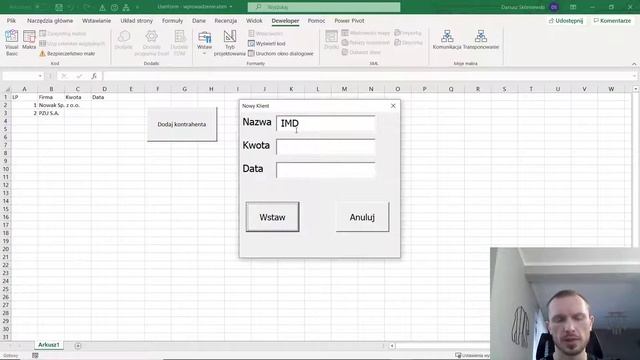This screenshot has width=640, height=360.
Task: Expand the formula bar
Action: point(634,76)
